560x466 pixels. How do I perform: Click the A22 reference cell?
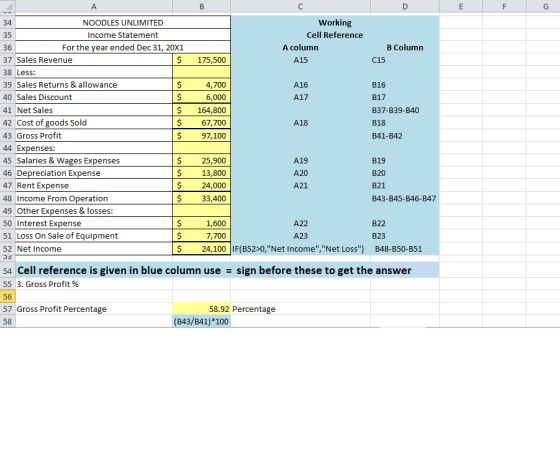[300, 223]
